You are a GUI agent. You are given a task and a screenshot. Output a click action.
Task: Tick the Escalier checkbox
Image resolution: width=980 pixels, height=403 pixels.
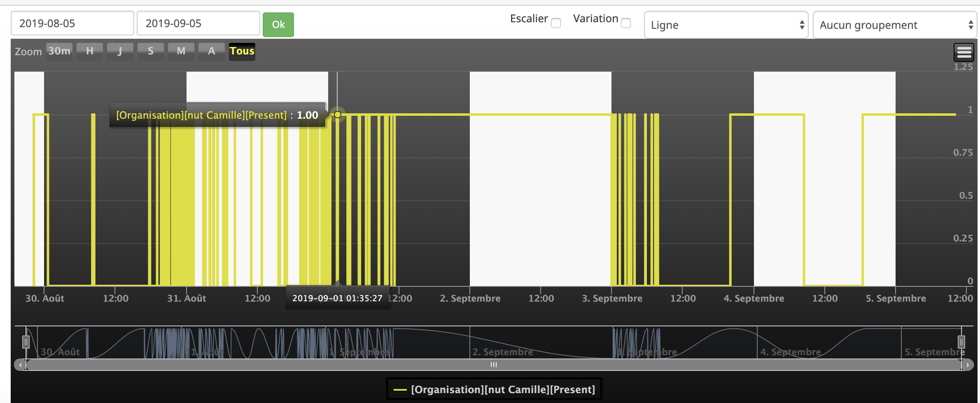(x=556, y=23)
